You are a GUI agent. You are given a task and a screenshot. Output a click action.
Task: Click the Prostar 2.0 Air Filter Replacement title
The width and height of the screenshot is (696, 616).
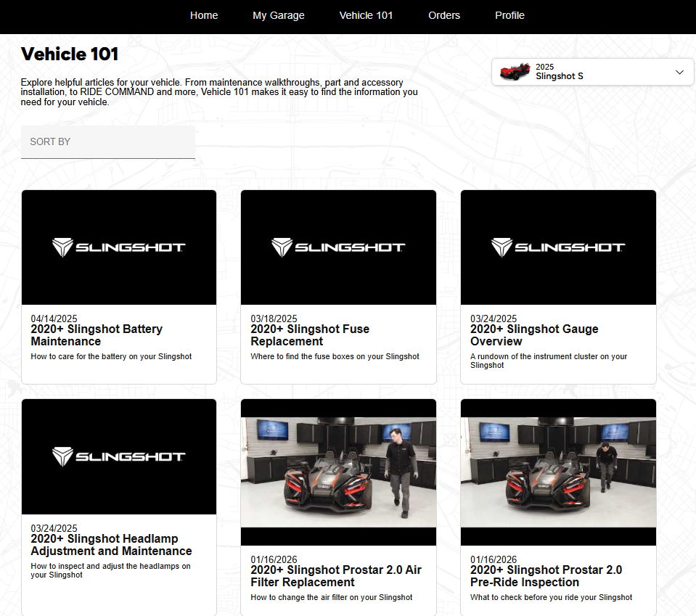335,576
